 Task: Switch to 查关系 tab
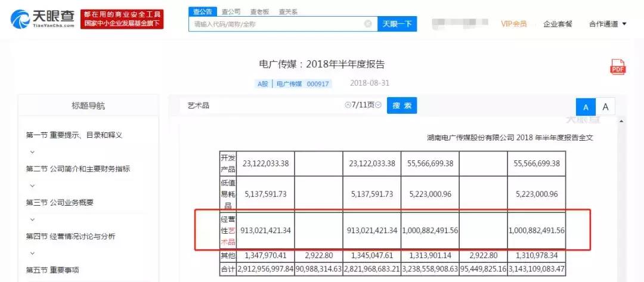click(x=288, y=12)
